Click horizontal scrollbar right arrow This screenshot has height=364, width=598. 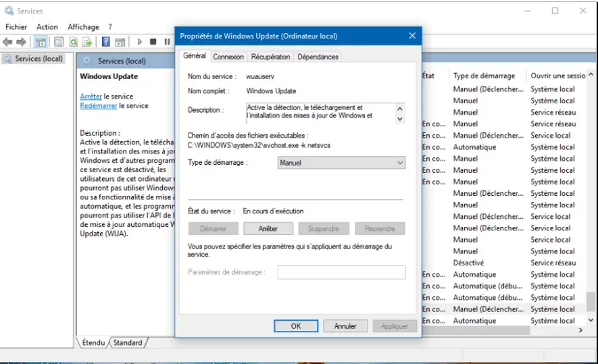[x=580, y=330]
